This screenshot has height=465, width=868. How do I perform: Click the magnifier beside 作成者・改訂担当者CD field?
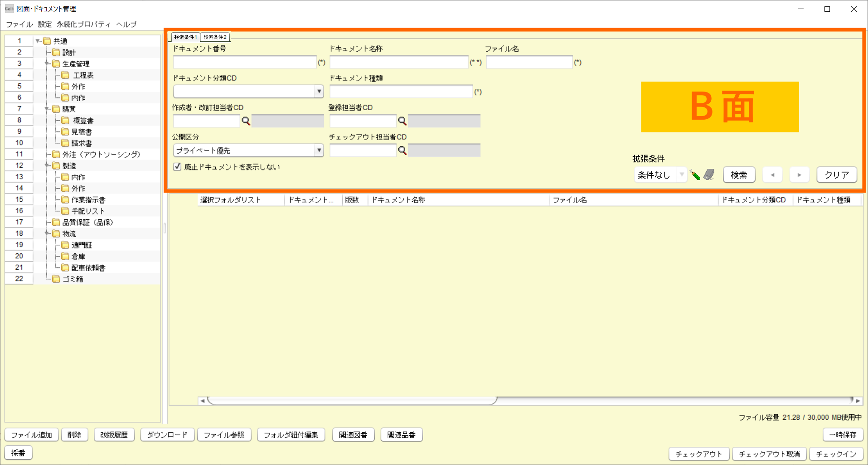246,121
